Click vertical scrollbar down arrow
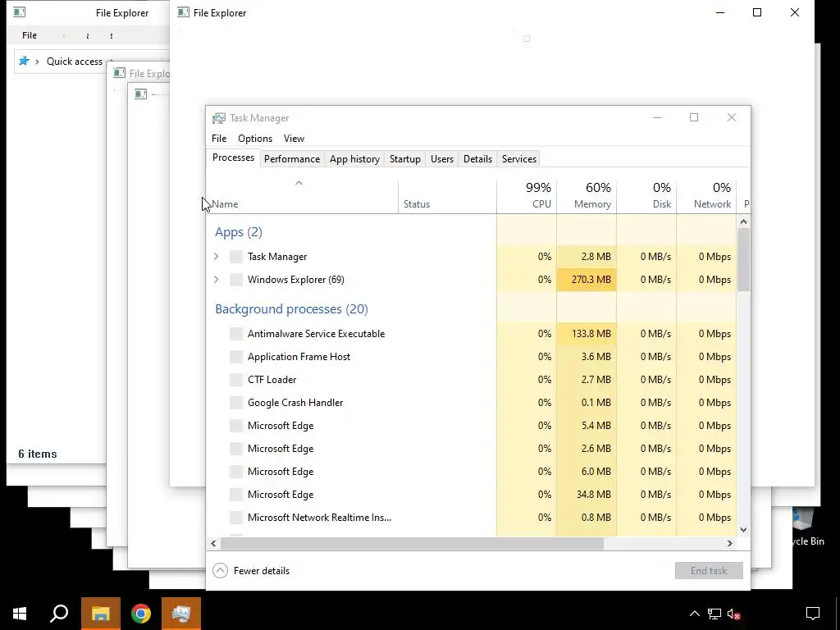This screenshot has width=840, height=630. click(743, 530)
